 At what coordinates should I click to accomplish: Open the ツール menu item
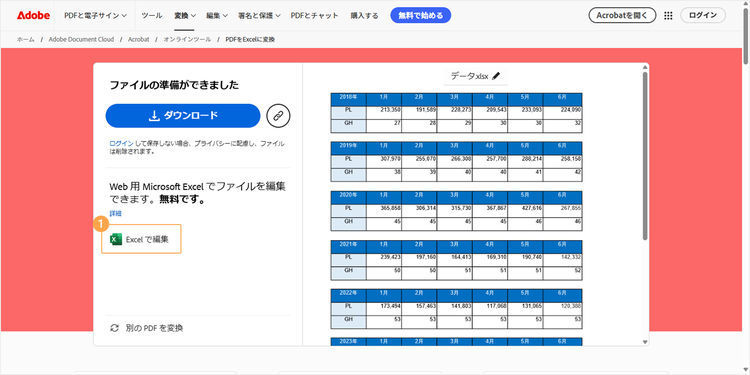(x=152, y=15)
